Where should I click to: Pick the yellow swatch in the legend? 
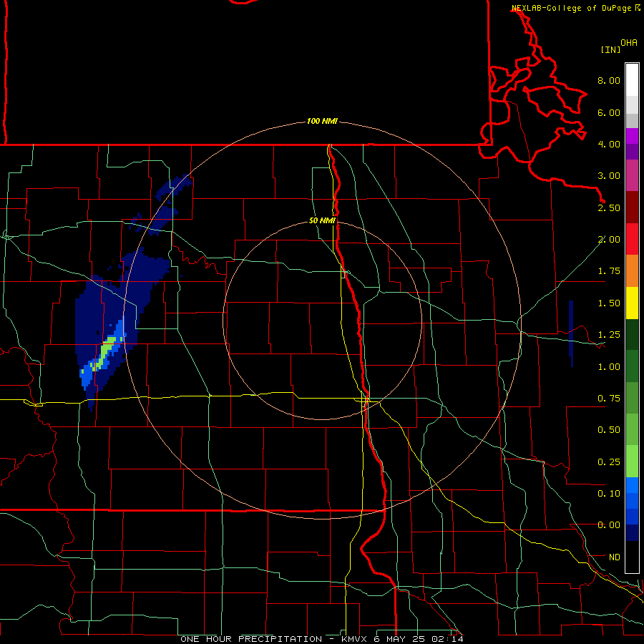(x=632, y=303)
